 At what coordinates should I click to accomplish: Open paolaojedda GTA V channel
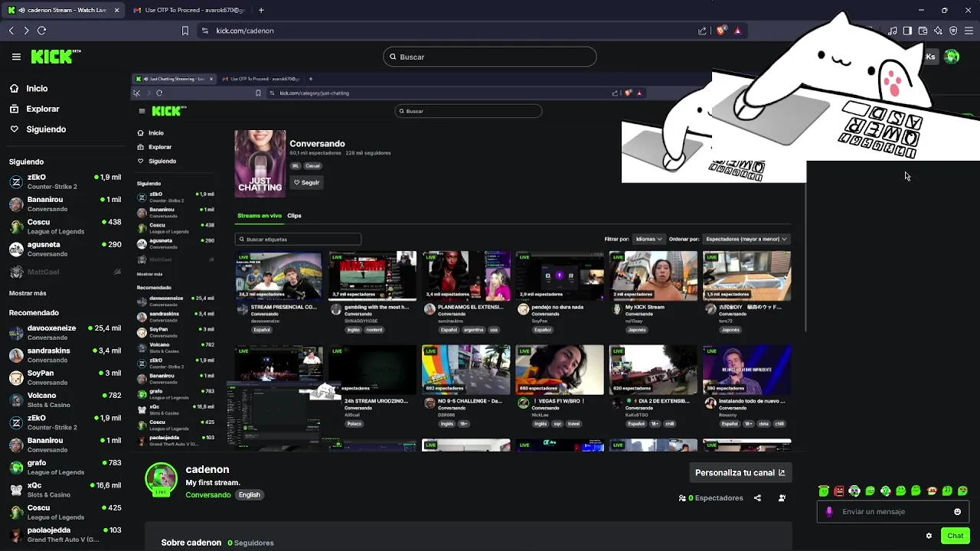[x=65, y=534]
